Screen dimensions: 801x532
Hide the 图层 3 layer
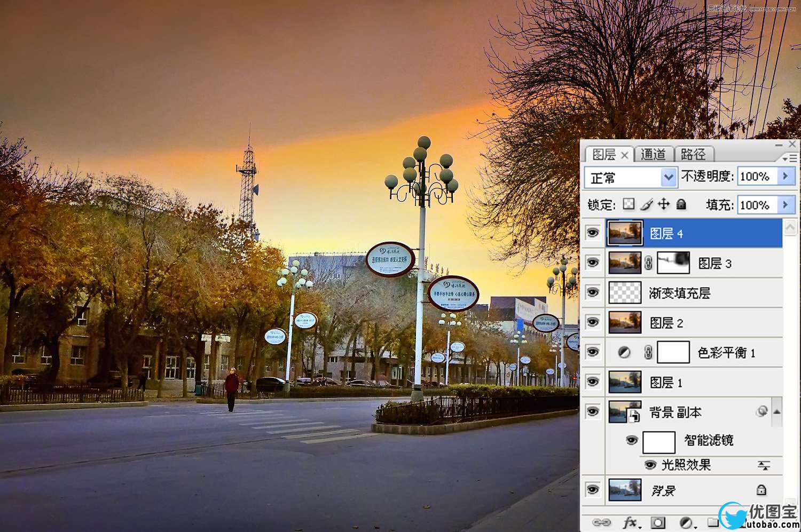tap(592, 263)
